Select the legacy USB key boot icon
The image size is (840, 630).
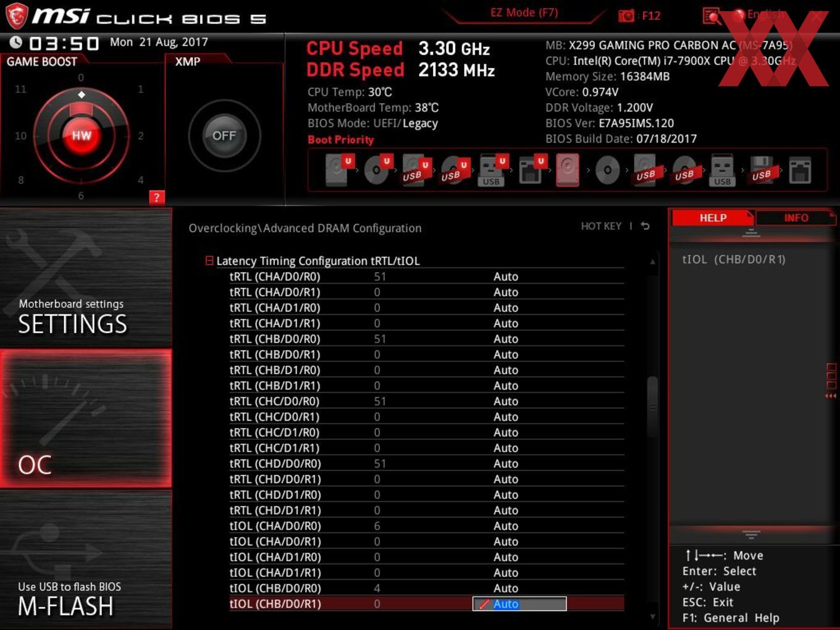[x=723, y=170]
